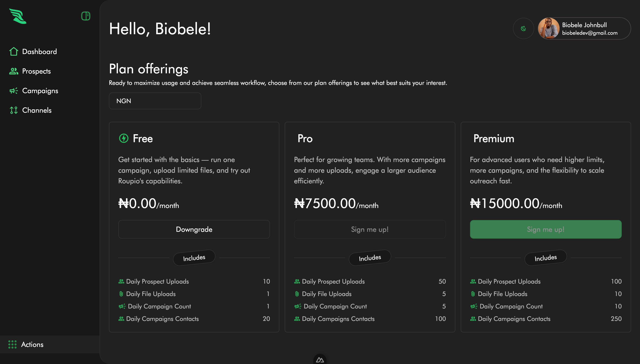Click Includes badge on Free plan
The height and width of the screenshot is (364, 640).
(194, 258)
